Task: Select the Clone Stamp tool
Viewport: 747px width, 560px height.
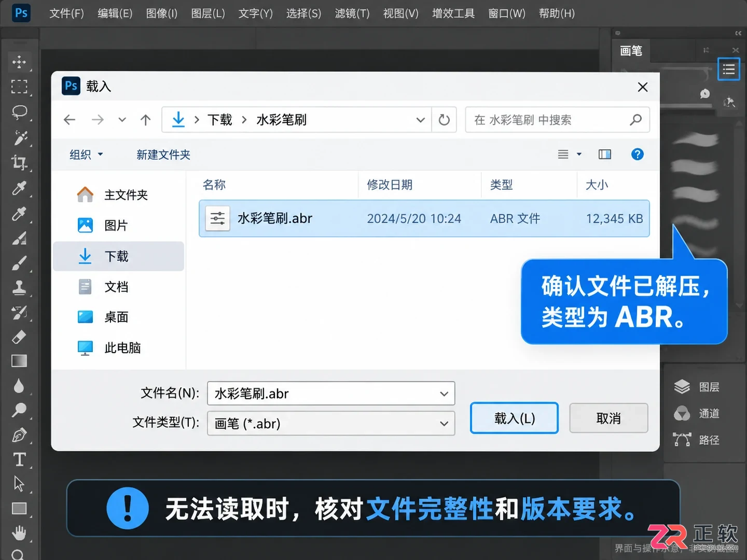Action: click(19, 288)
